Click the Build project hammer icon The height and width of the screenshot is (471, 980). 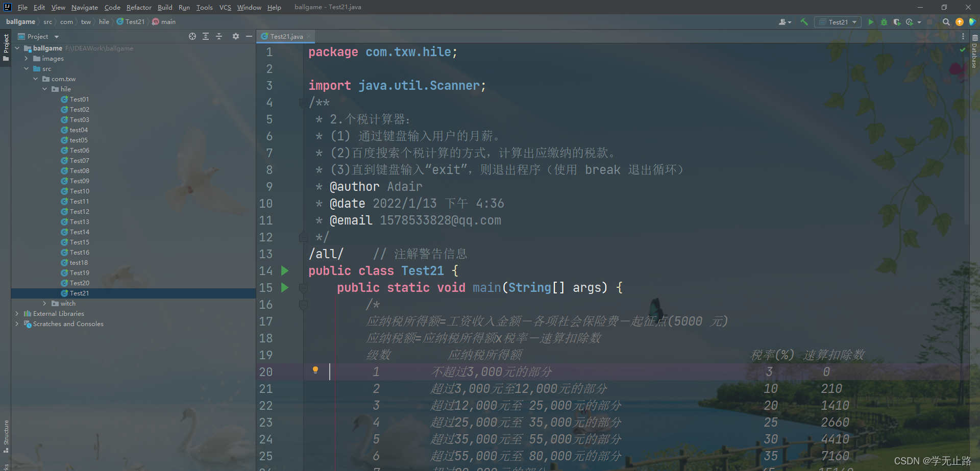[804, 22]
